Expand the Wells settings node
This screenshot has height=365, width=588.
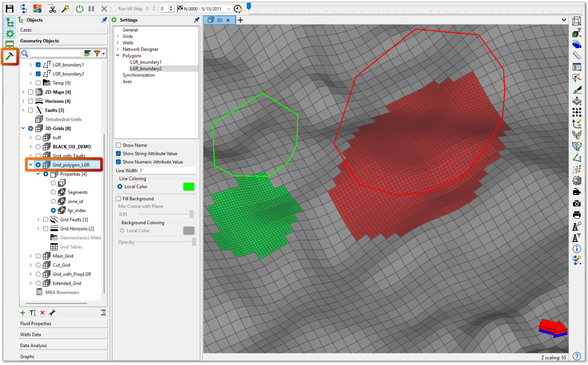pyautogui.click(x=118, y=43)
